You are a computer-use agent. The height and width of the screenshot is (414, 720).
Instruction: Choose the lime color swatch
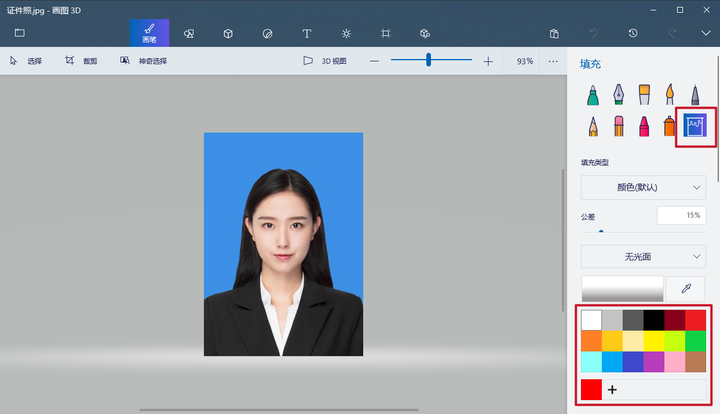point(675,341)
